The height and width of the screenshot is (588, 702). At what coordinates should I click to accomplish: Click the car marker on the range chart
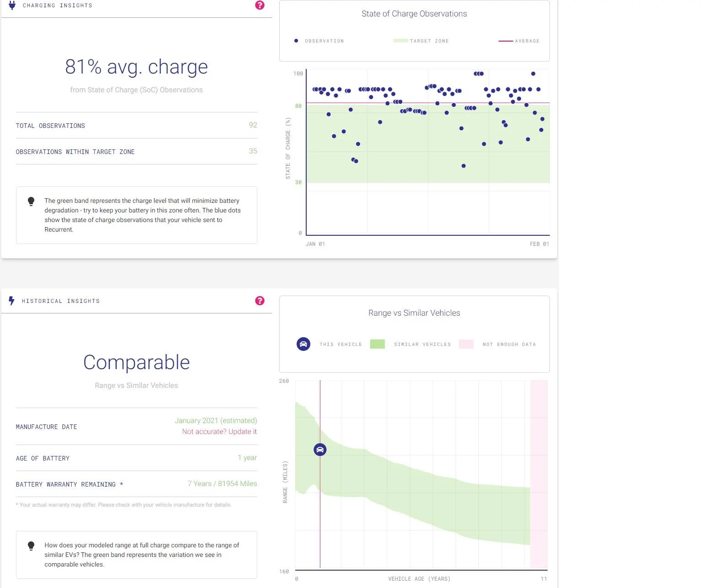(x=320, y=450)
